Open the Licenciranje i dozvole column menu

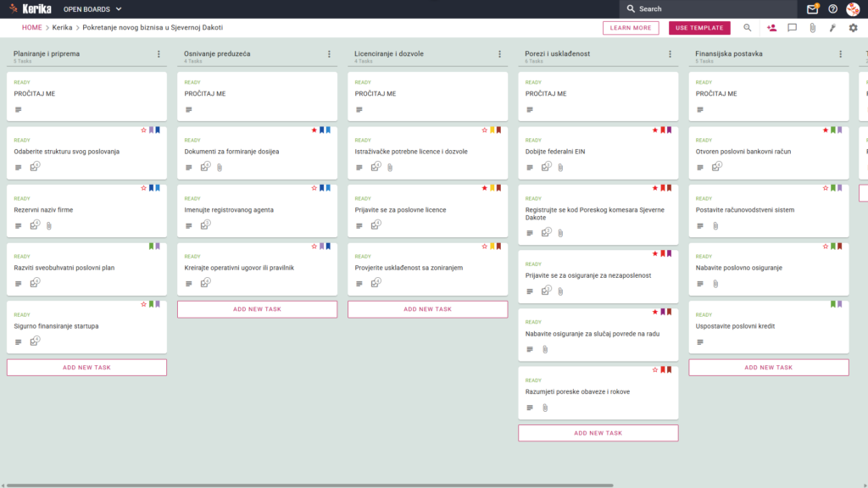pyautogui.click(x=500, y=54)
